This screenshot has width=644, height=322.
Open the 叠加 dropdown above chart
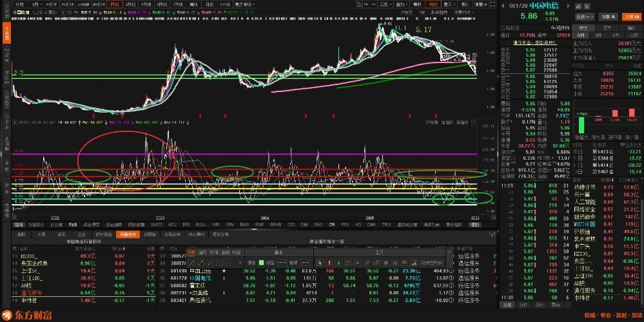402,4
